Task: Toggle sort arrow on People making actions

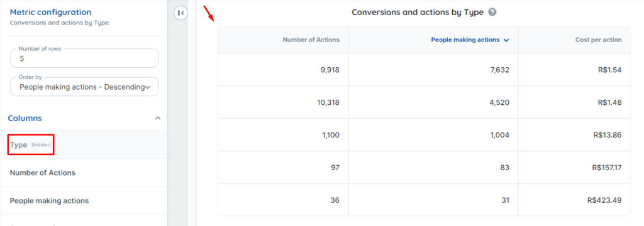Action: pos(506,40)
